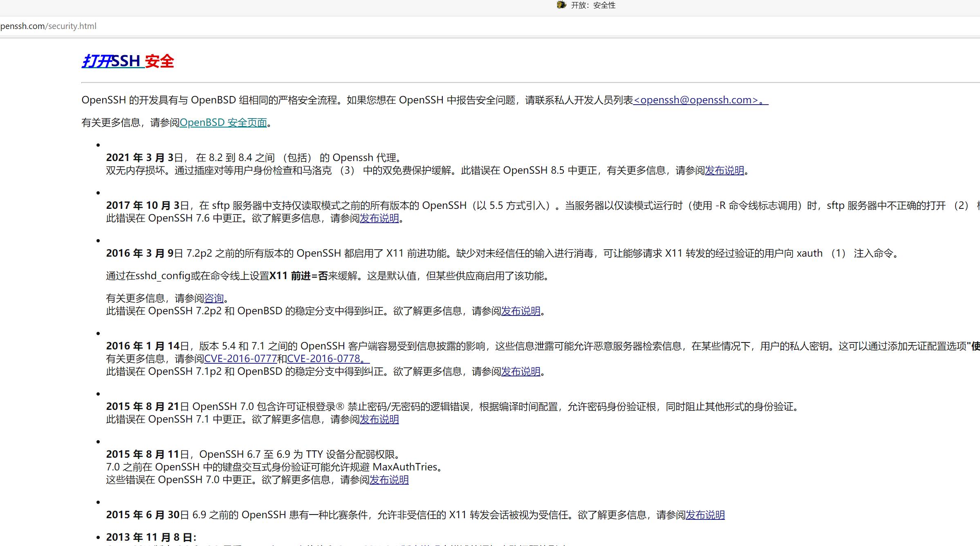
Task: Click the date text 2016 年 1 月 14
Action: (143, 346)
